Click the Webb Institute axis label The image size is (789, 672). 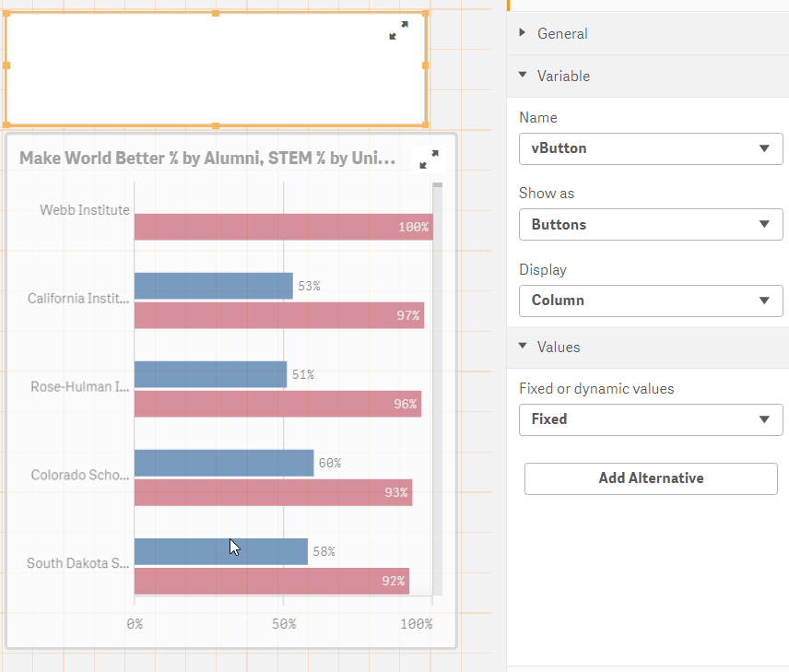click(x=85, y=210)
